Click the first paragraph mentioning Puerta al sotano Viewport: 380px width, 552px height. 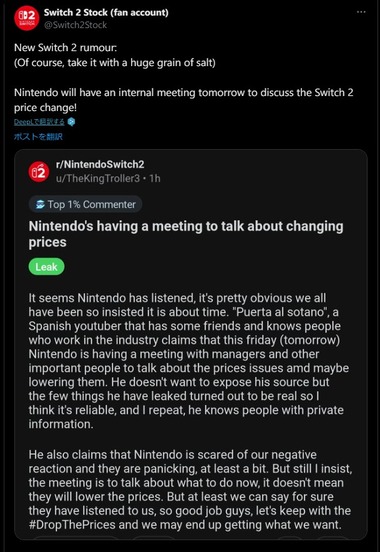[189, 361]
